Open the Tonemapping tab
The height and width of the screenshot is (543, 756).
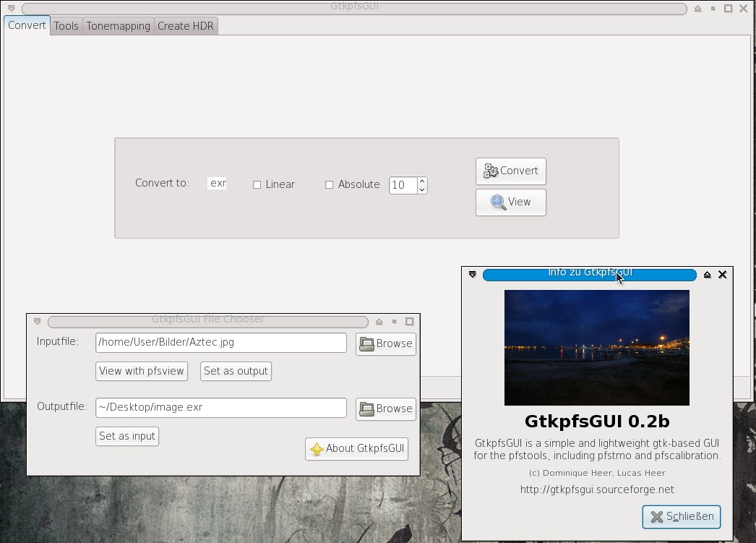pyautogui.click(x=118, y=26)
